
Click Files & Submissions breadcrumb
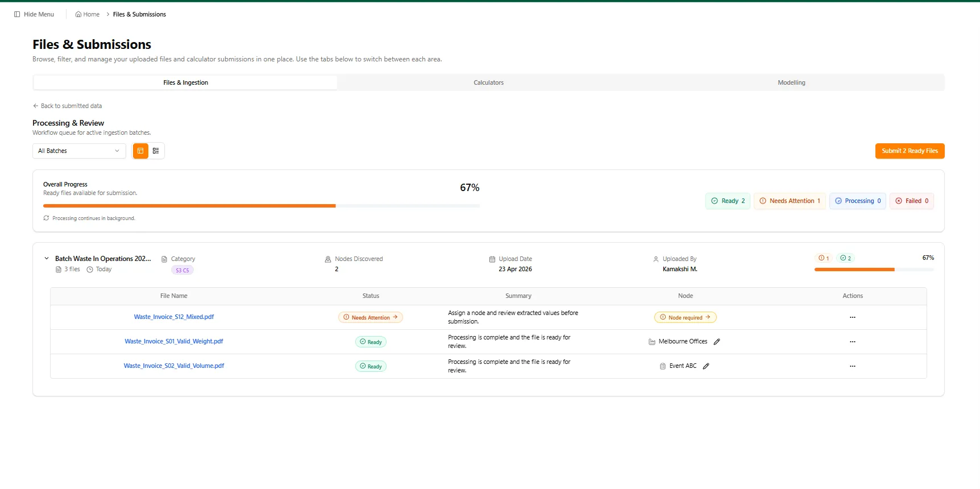(139, 14)
